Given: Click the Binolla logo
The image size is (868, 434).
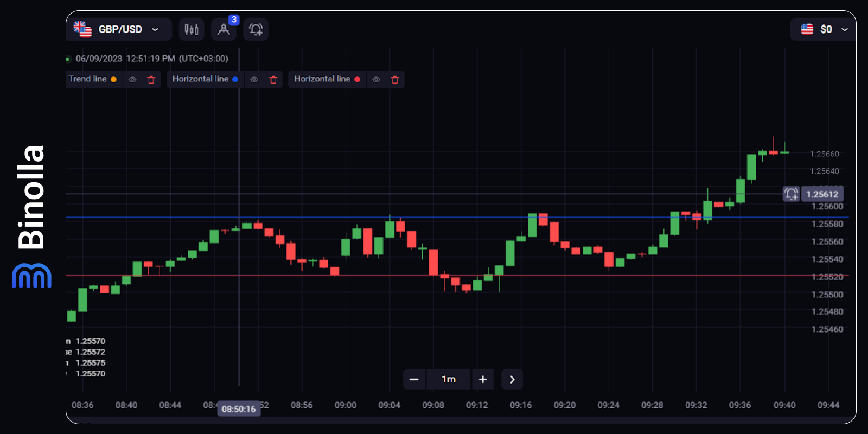Looking at the screenshot, I should click(31, 217).
